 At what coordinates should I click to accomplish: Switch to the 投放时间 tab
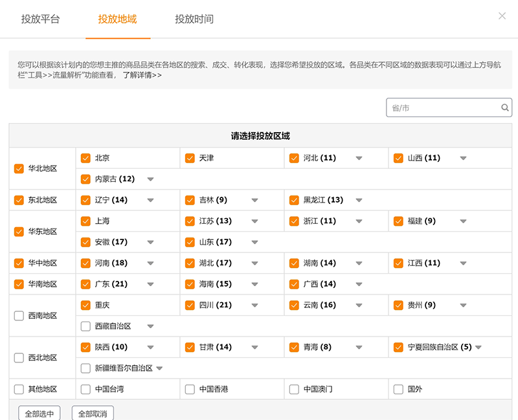(194, 19)
